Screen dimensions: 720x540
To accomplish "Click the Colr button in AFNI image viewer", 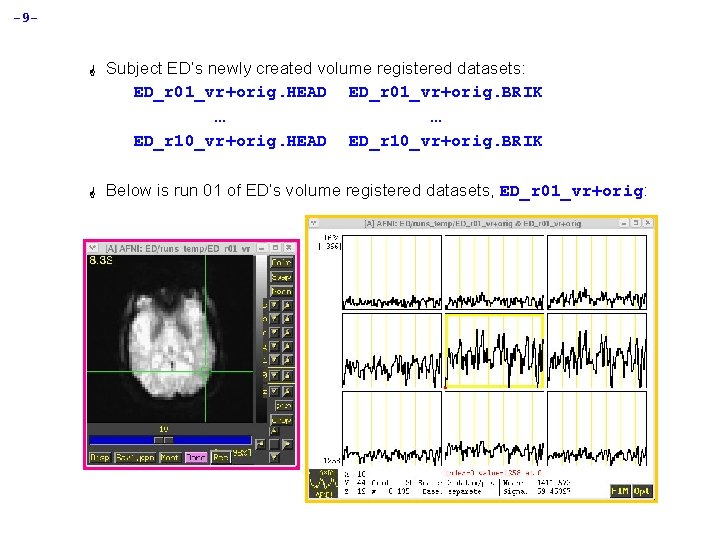I will [281, 263].
